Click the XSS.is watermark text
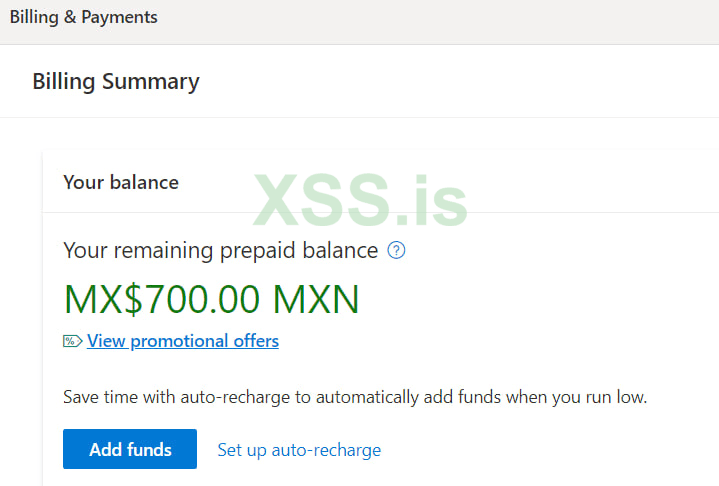Viewport: 719px width, 486px height. pyautogui.click(x=360, y=200)
